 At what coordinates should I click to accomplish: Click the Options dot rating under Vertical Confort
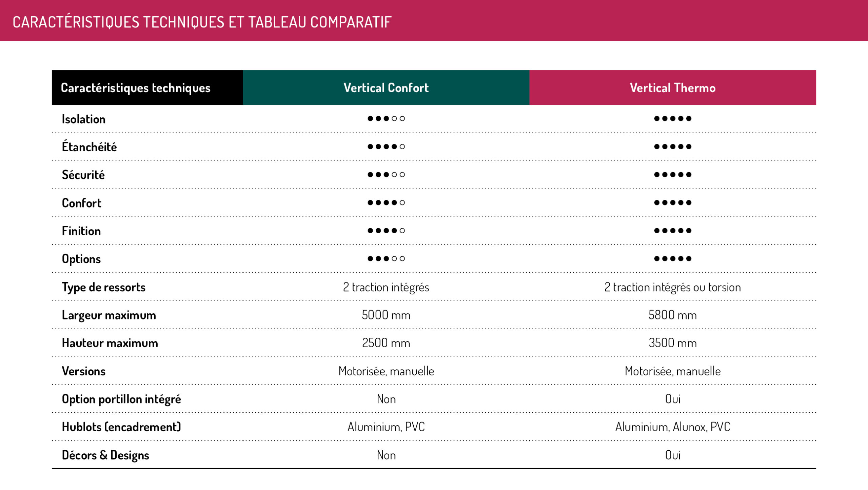[386, 259]
